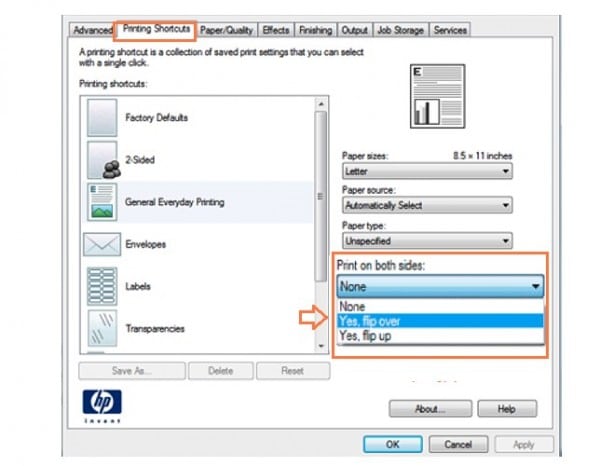Open the Paper source dropdown

(427, 205)
